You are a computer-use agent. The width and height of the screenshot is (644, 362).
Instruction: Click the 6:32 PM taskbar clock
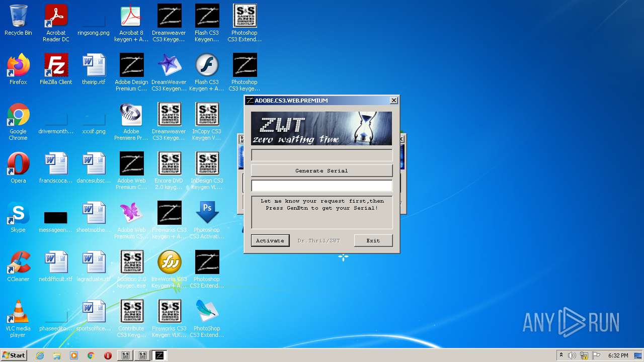pos(618,355)
